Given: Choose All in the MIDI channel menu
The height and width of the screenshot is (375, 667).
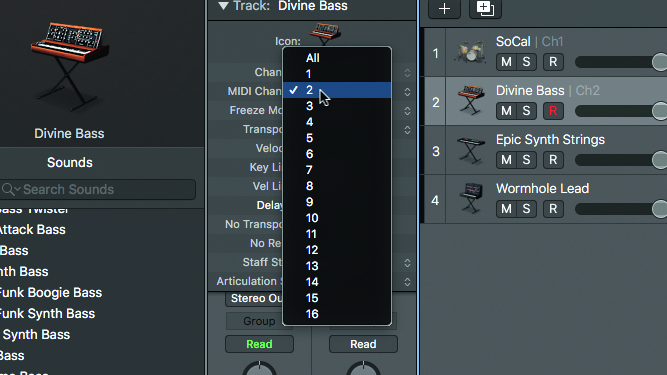Looking at the screenshot, I should click(x=337, y=58).
